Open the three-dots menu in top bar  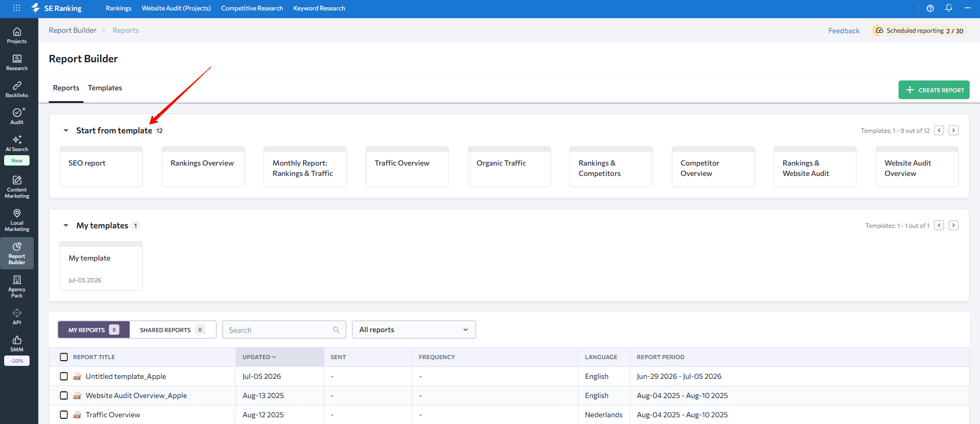(x=968, y=8)
